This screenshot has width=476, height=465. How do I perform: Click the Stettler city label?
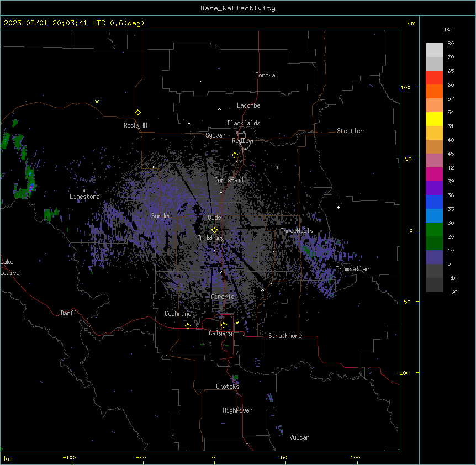pyautogui.click(x=350, y=131)
